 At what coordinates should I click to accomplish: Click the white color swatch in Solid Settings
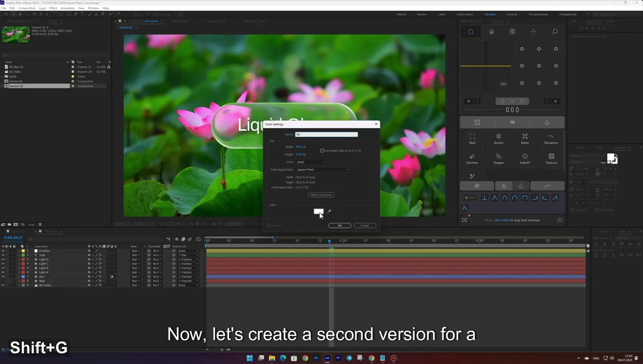coord(318,211)
